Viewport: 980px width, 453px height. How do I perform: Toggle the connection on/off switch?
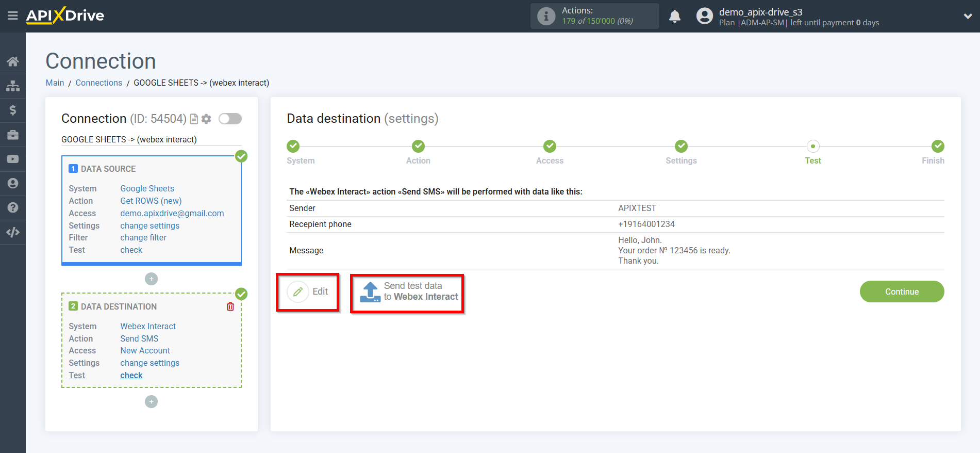tap(230, 119)
